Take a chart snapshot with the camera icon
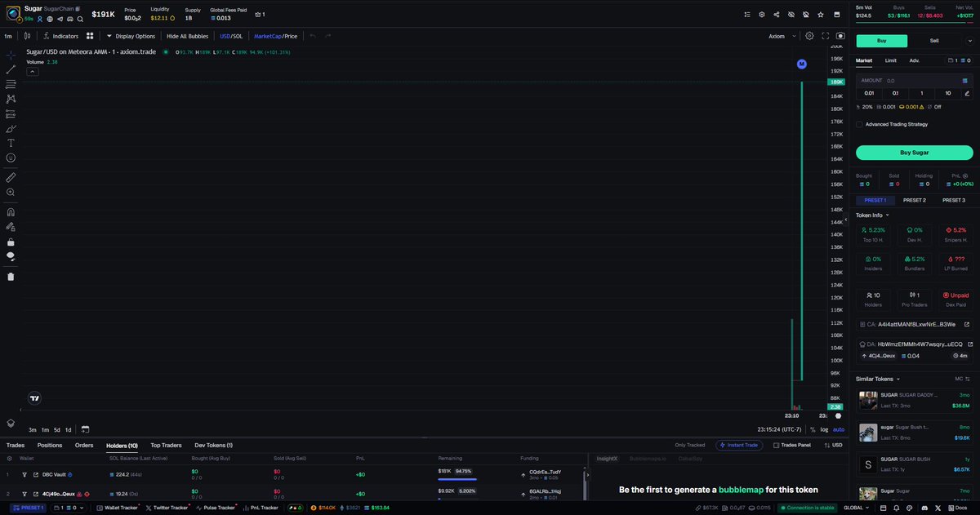The height and width of the screenshot is (515, 980). click(840, 36)
